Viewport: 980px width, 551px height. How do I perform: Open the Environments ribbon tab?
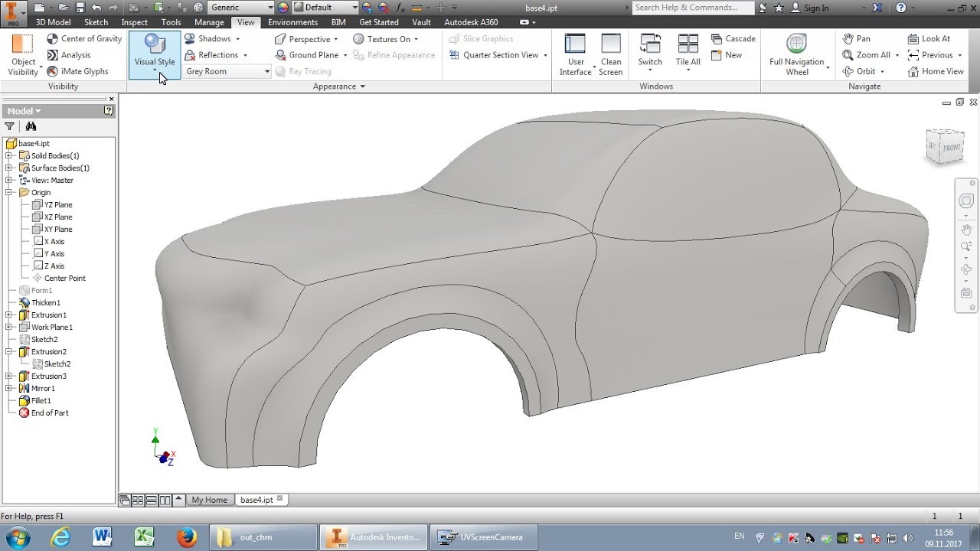[x=292, y=22]
